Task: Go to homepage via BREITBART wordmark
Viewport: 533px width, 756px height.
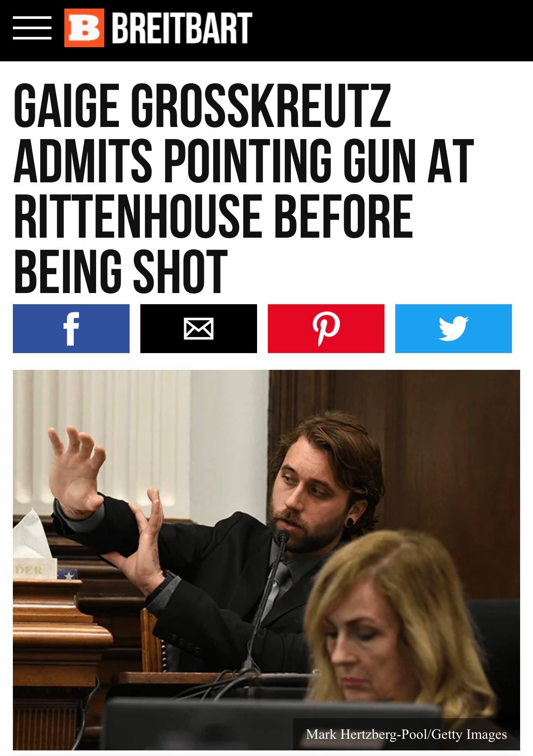Action: (182, 28)
